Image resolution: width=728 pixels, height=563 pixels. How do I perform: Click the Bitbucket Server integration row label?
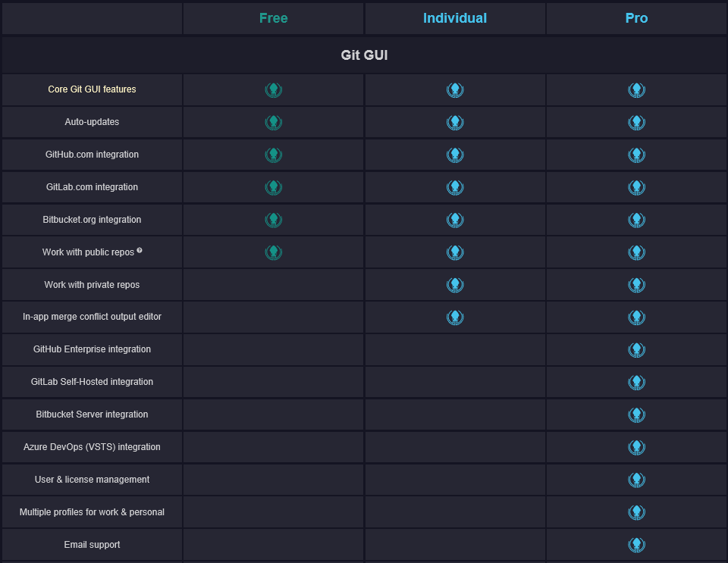(x=92, y=414)
